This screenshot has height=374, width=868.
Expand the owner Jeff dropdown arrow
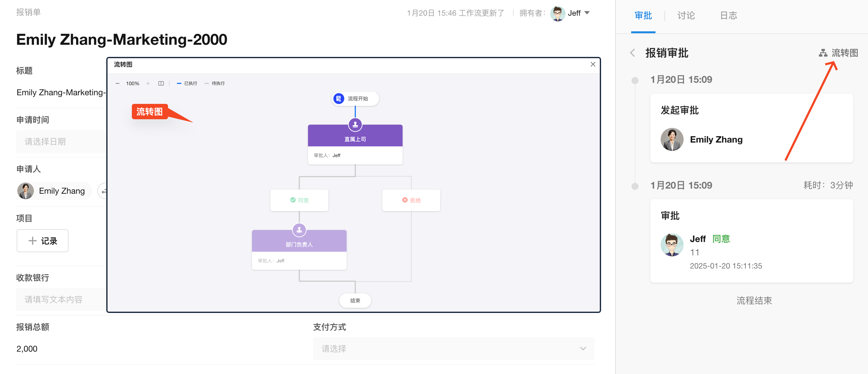point(587,13)
